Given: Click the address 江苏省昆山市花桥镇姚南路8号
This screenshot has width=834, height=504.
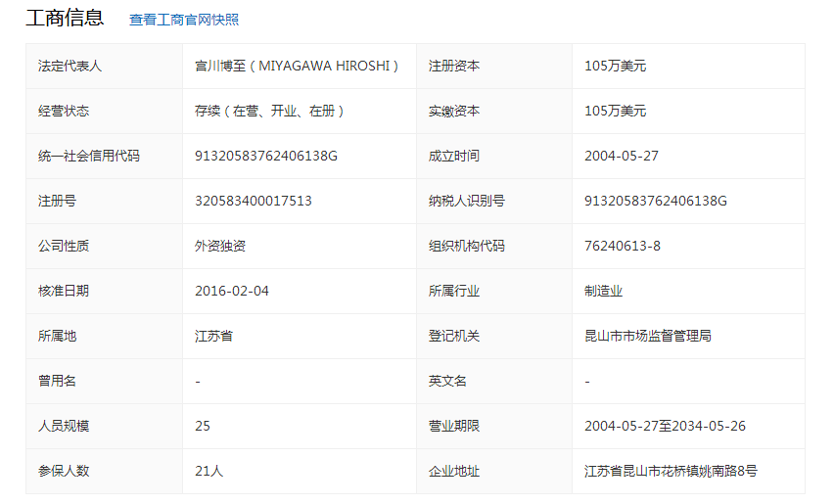Looking at the screenshot, I should click(671, 471).
